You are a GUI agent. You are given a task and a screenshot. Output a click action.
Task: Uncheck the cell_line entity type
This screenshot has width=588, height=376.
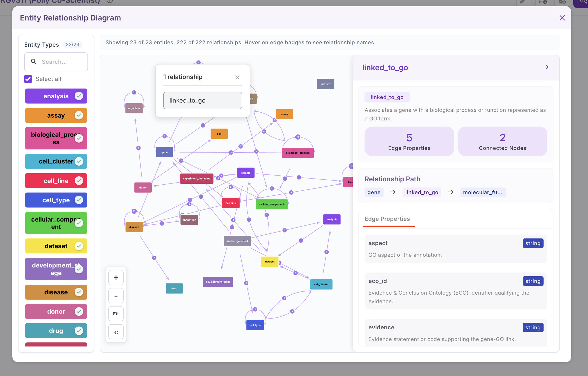click(x=79, y=181)
